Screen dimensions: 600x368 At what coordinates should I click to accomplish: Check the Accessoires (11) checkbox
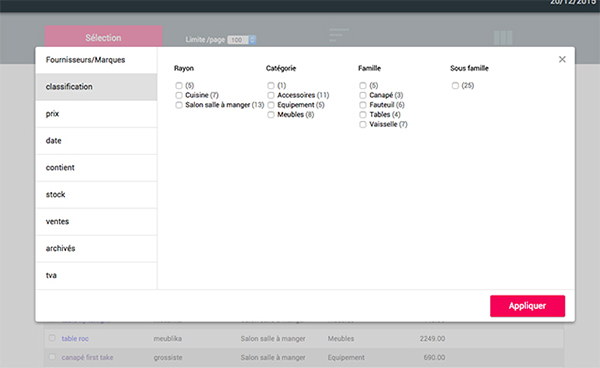tap(271, 95)
